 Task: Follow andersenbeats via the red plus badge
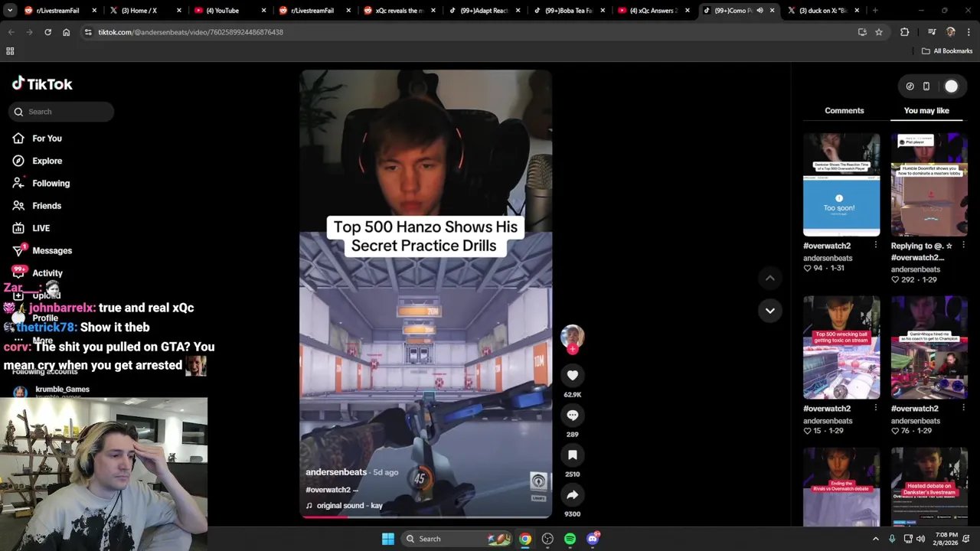click(572, 349)
